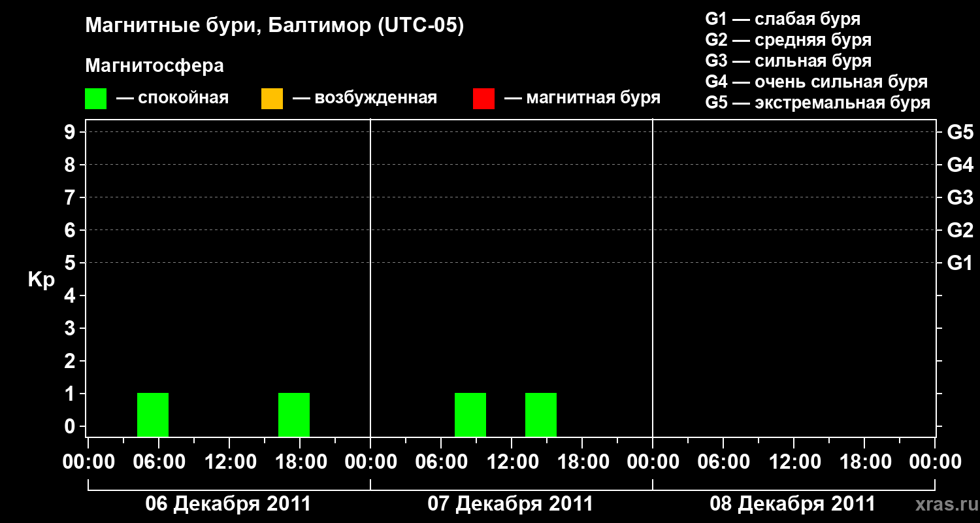Select the green Kp bar near 18:00 on 06 December
Viewport: 980px width, 523px height.
coord(294,414)
